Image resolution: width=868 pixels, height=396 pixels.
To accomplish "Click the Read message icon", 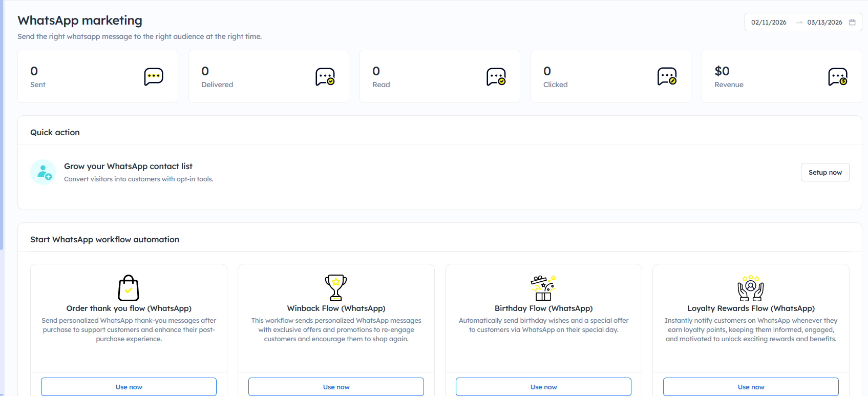I will [496, 76].
